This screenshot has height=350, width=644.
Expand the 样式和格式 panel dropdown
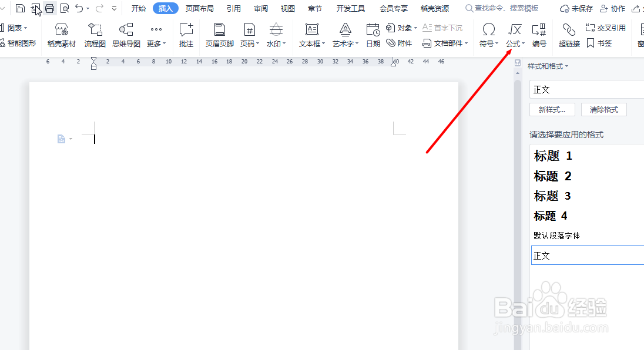pyautogui.click(x=567, y=66)
